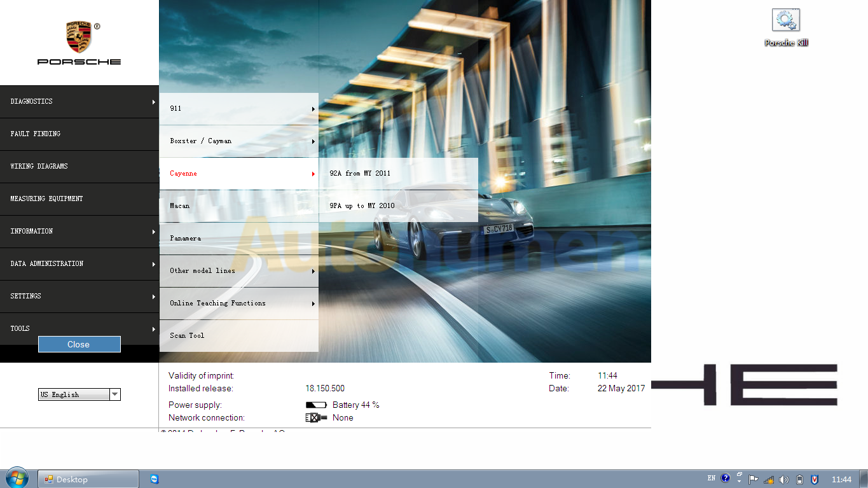Expand the DIAGNOSTICS sidebar arrow

click(153, 102)
